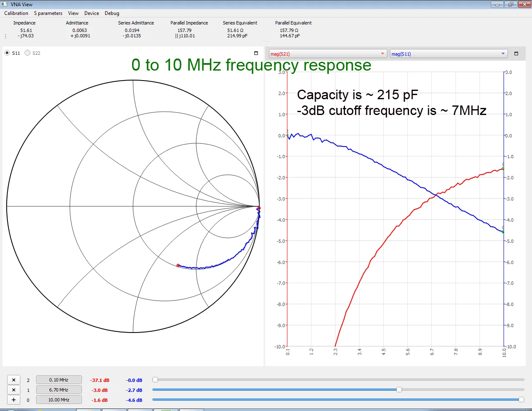The height and width of the screenshot is (411, 532).
Task: Maximize the magnitude graph panel
Action: [516, 54]
